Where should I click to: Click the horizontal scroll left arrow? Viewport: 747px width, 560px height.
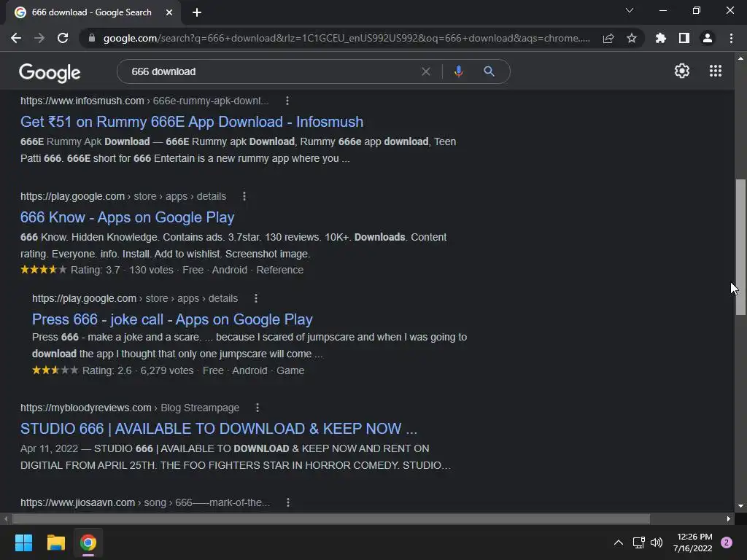(5, 518)
